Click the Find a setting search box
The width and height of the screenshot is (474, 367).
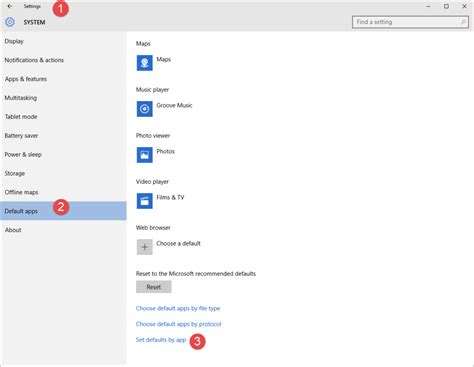[410, 22]
